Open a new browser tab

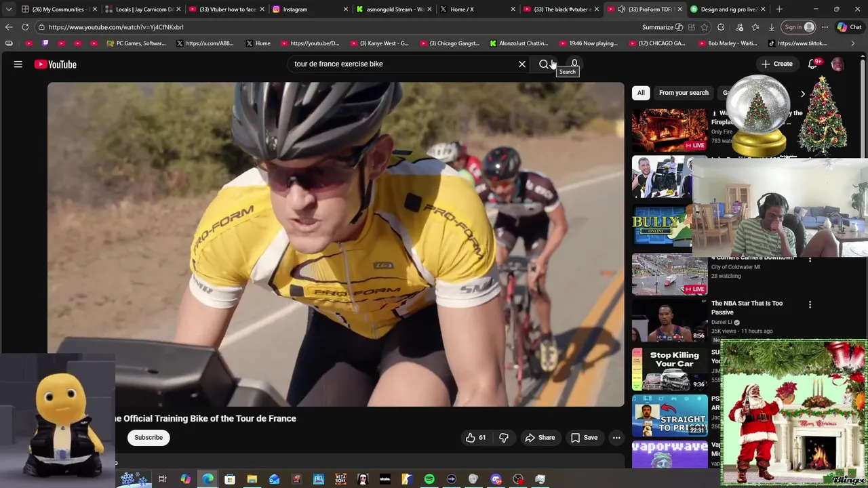click(x=779, y=9)
